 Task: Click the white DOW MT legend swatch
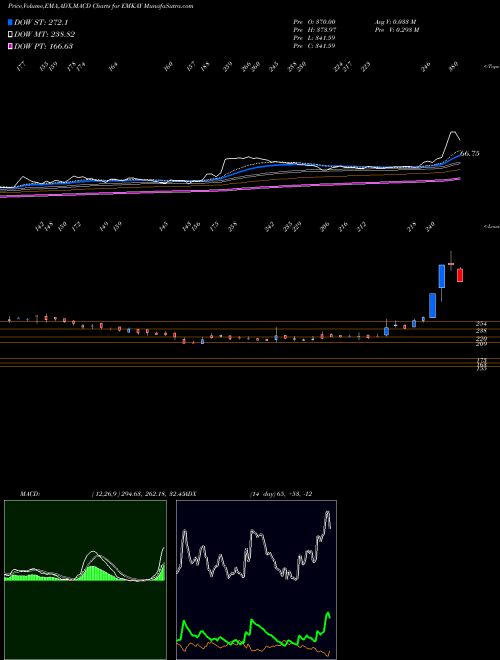coord(10,34)
